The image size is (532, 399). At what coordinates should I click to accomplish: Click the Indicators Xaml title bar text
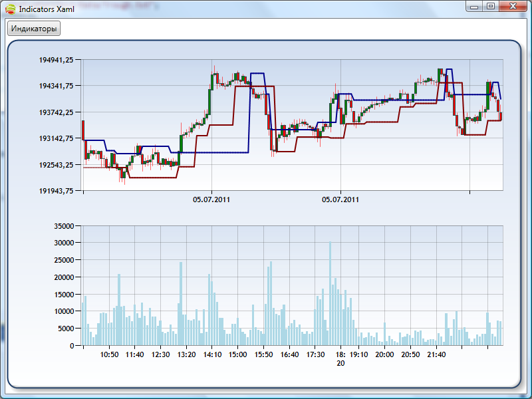(x=46, y=9)
